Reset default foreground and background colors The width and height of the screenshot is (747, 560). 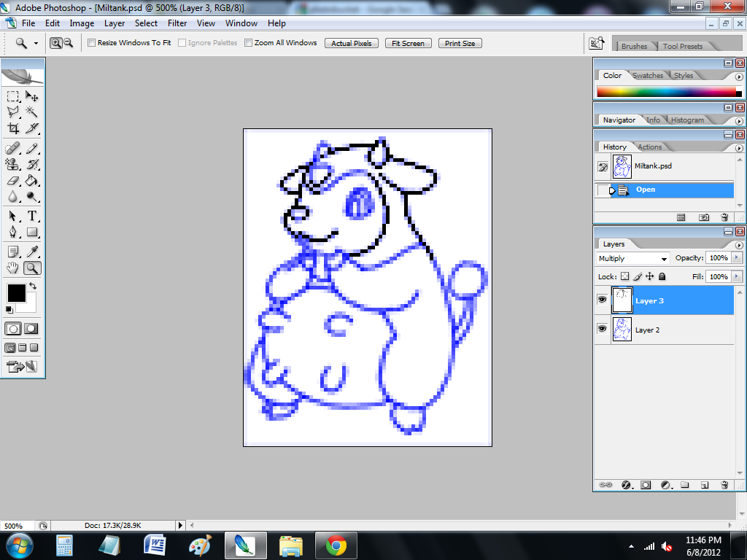(9, 310)
